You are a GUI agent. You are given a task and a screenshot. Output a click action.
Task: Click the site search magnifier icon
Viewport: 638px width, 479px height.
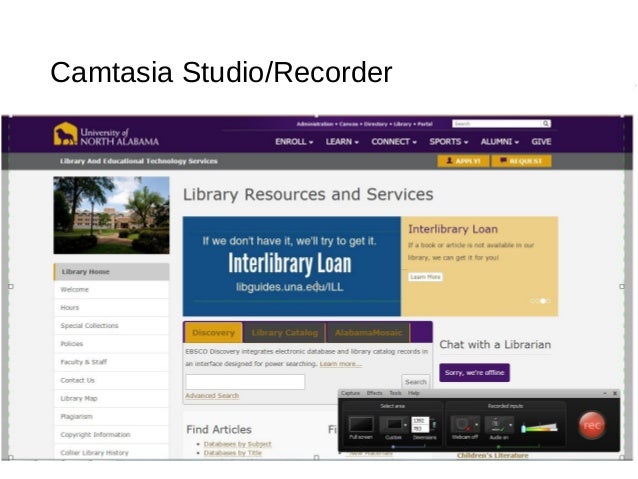pos(546,123)
